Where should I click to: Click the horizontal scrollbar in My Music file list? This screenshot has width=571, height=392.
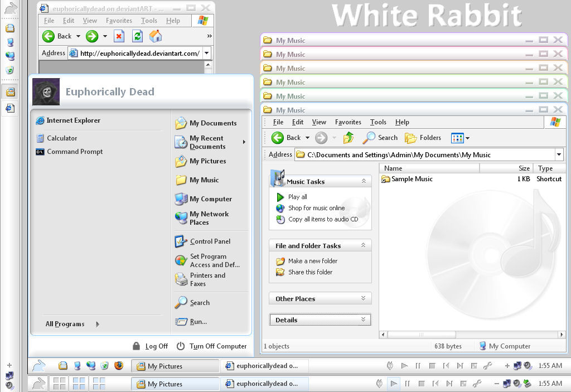click(x=422, y=335)
